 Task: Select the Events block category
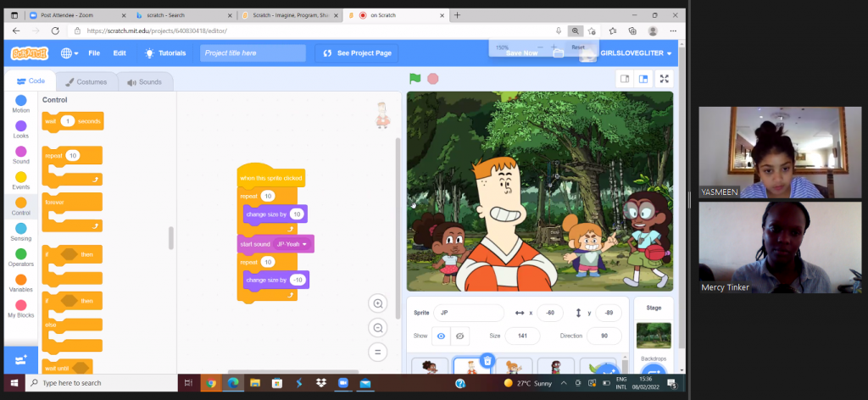[x=21, y=181]
